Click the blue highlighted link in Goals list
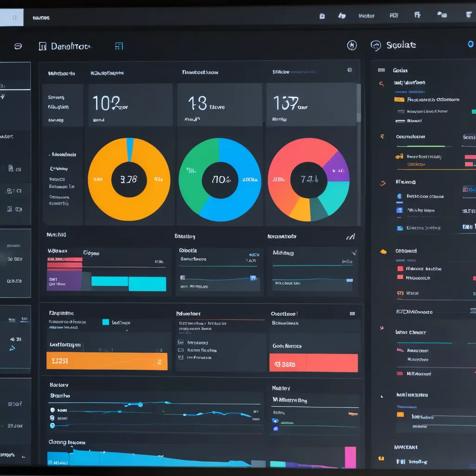476x476 pixels. coord(416,92)
